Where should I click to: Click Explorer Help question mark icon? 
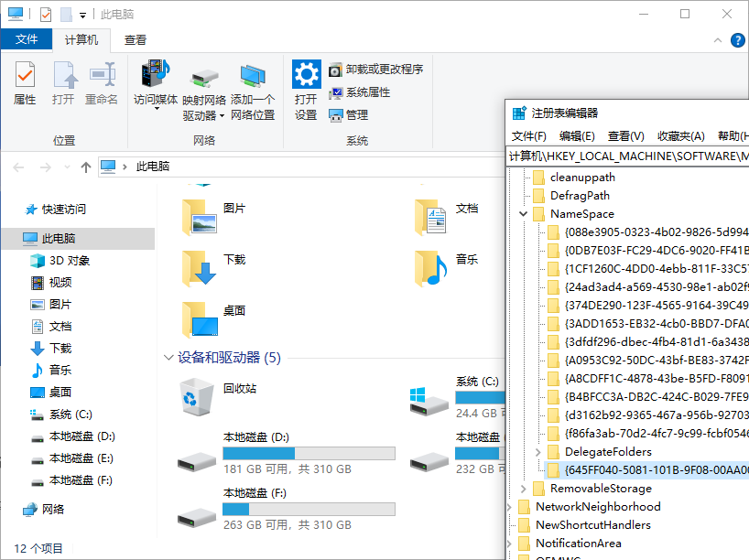pos(737,40)
